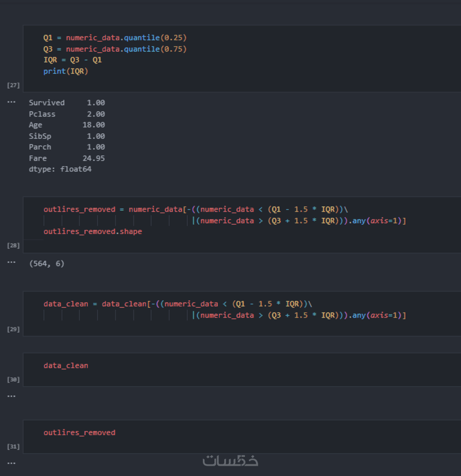The height and width of the screenshot is (476, 461).
Task: Click the [29] execution count label
Action: pos(13,329)
